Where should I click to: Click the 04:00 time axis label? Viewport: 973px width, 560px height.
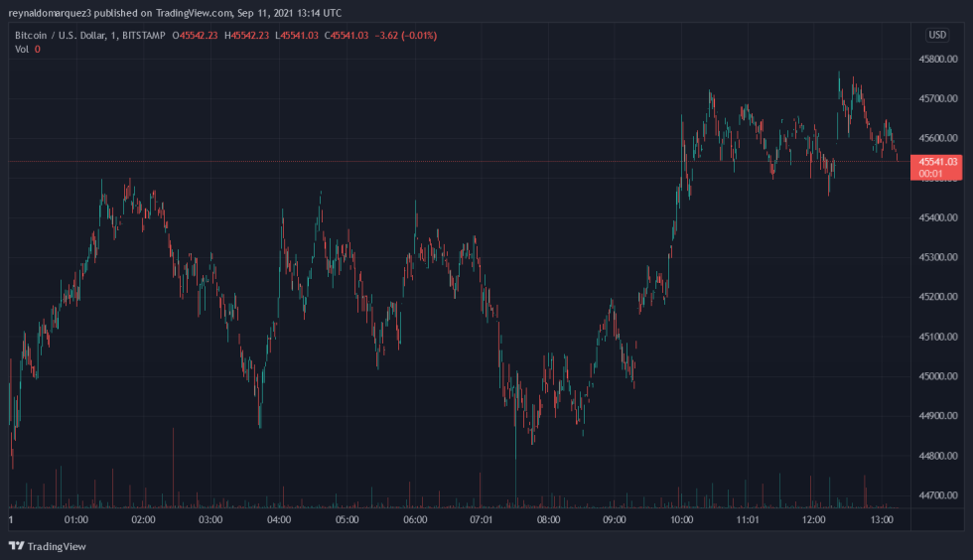coord(279,519)
